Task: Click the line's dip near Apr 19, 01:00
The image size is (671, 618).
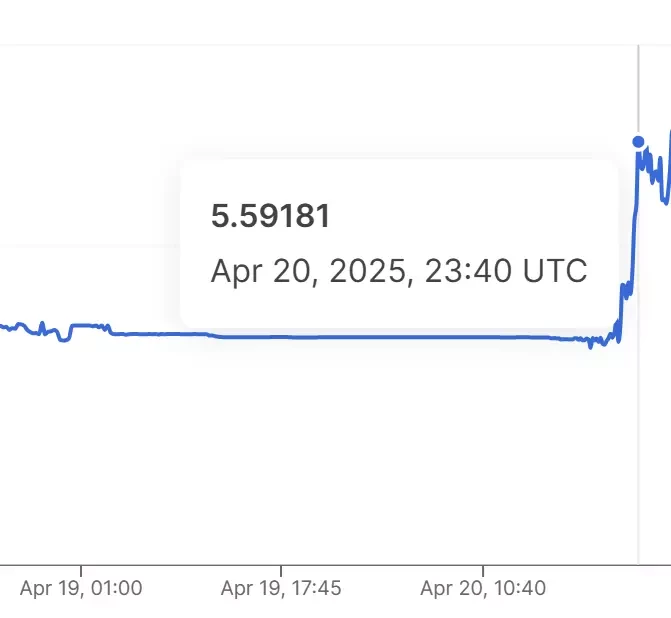Action: pyautogui.click(x=64, y=339)
